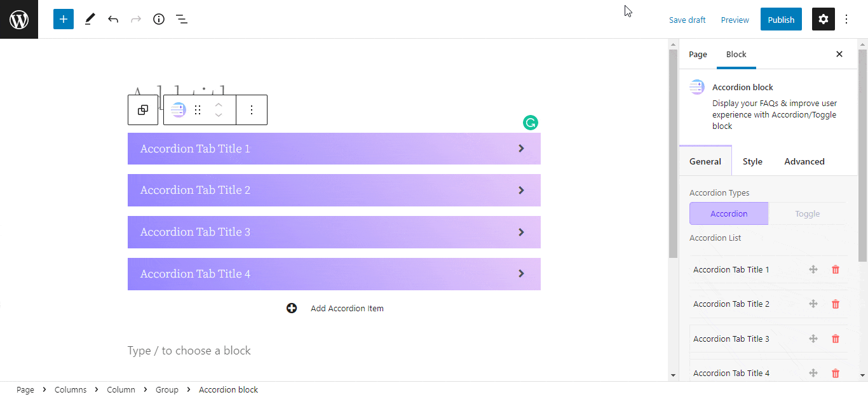Click Group in the breadcrumb bar
Image resolution: width=868 pixels, height=397 pixels.
pyautogui.click(x=167, y=389)
